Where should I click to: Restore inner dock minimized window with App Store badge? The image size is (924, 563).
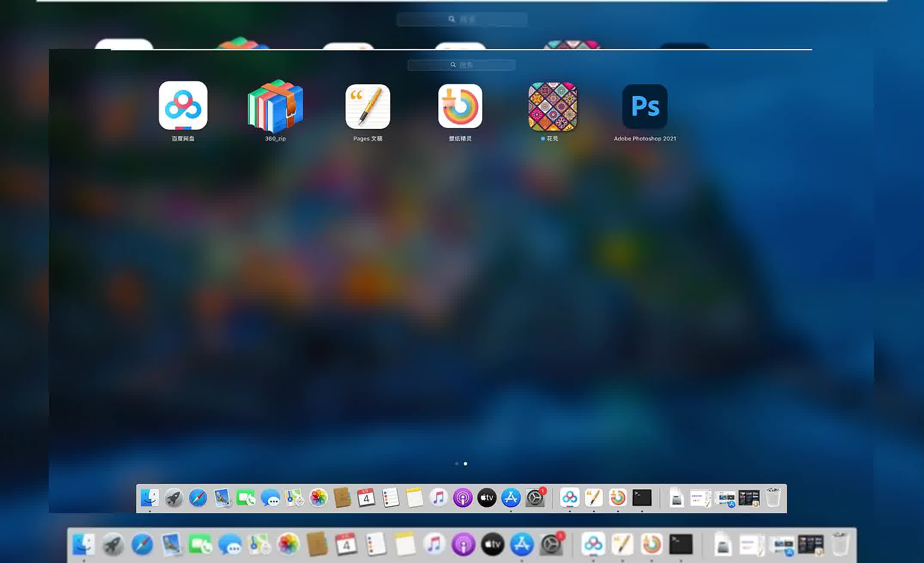click(x=725, y=499)
